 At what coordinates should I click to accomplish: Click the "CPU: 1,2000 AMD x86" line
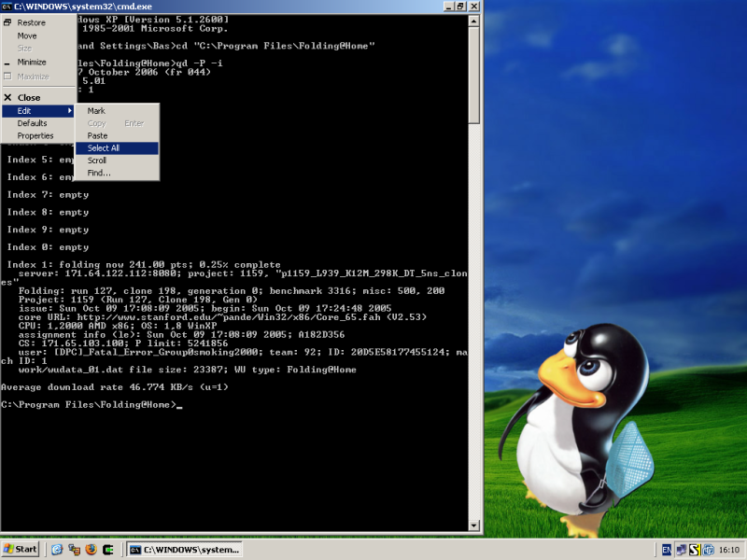(x=118, y=326)
